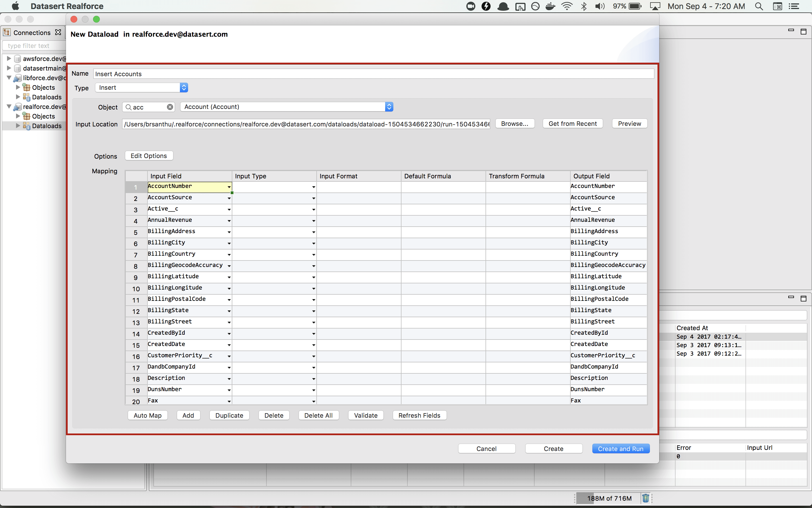Open the volume control icon

click(x=600, y=6)
